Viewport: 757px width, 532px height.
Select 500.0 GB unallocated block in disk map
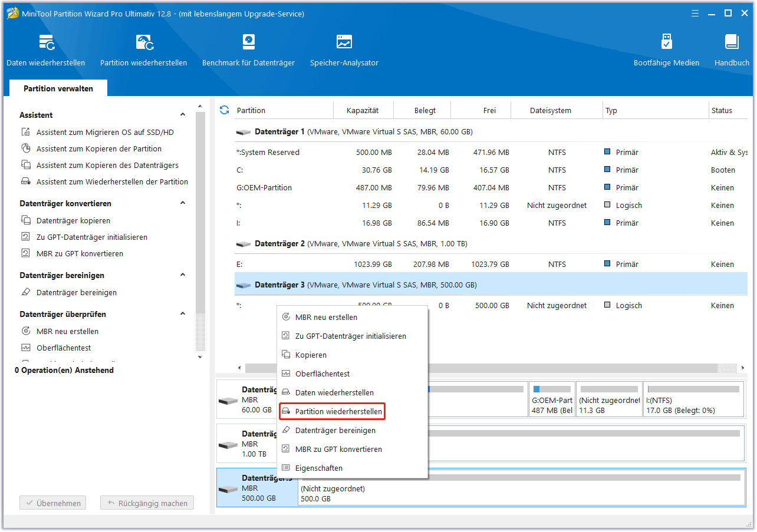point(521,487)
